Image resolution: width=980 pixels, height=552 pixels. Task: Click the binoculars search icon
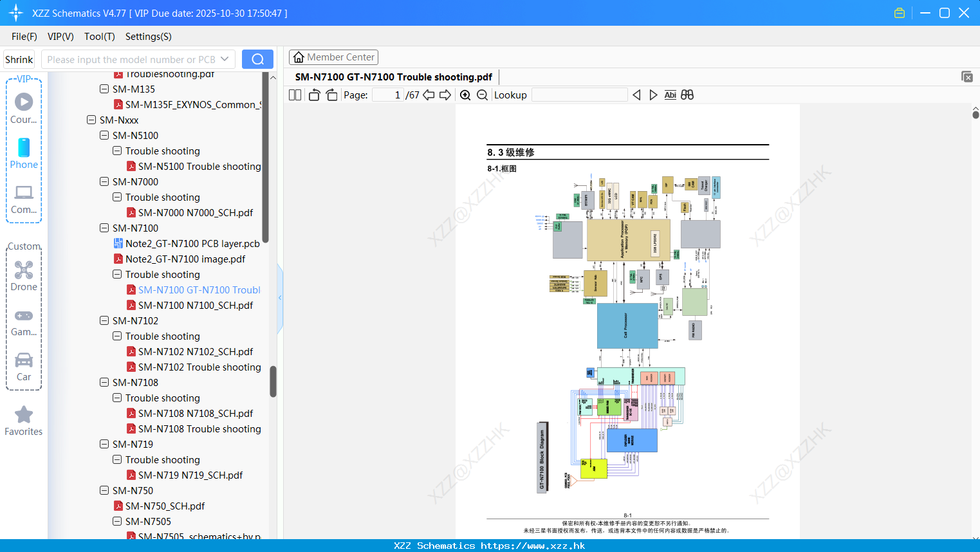(687, 95)
